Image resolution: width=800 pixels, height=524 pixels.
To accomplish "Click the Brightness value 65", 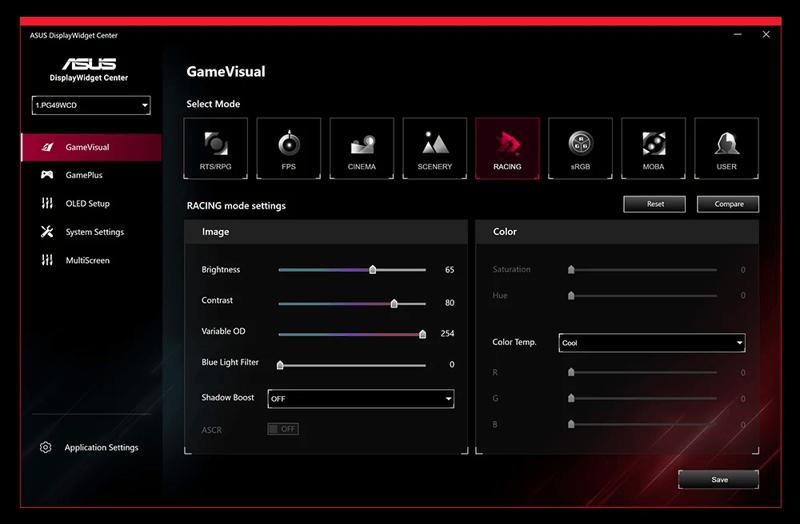I will (449, 269).
